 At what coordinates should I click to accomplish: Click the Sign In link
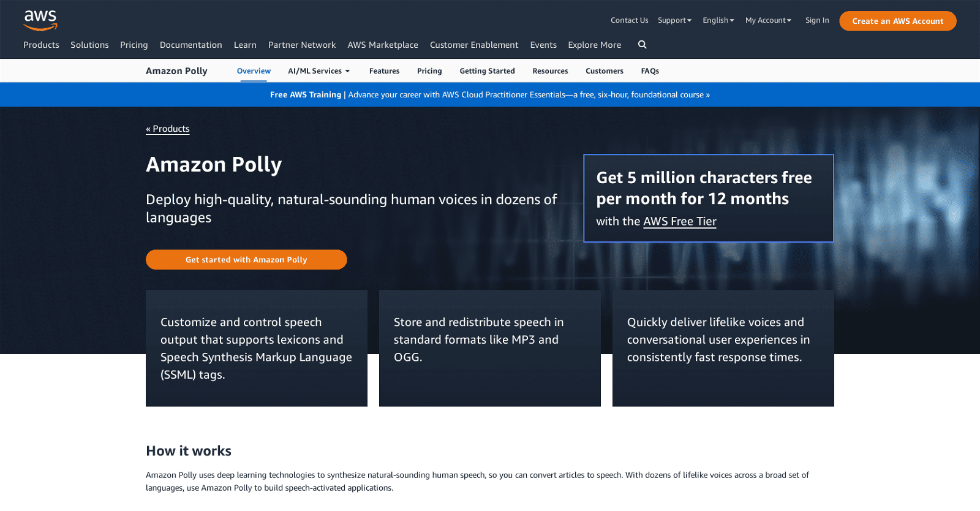817,20
